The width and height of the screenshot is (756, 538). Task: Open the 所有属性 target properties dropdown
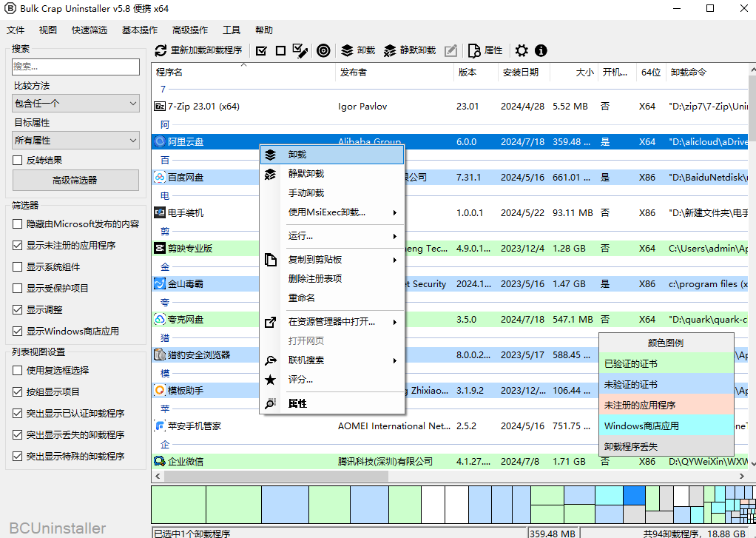pos(75,139)
